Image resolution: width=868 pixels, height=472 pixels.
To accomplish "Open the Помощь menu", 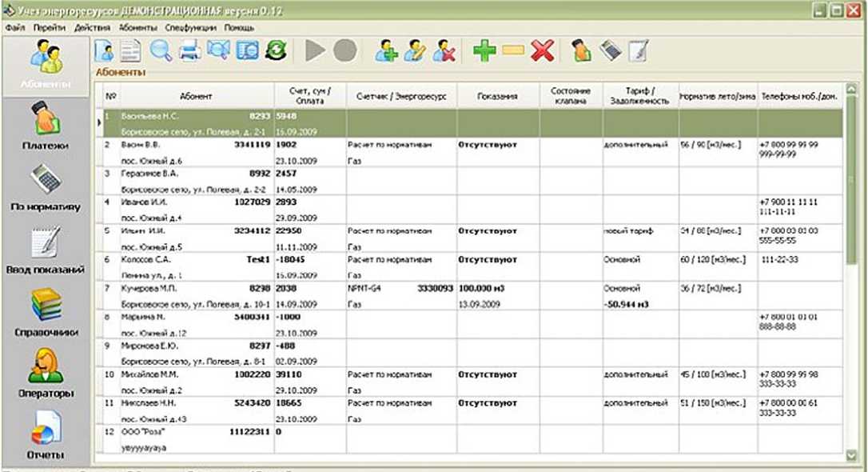I will (239, 26).
